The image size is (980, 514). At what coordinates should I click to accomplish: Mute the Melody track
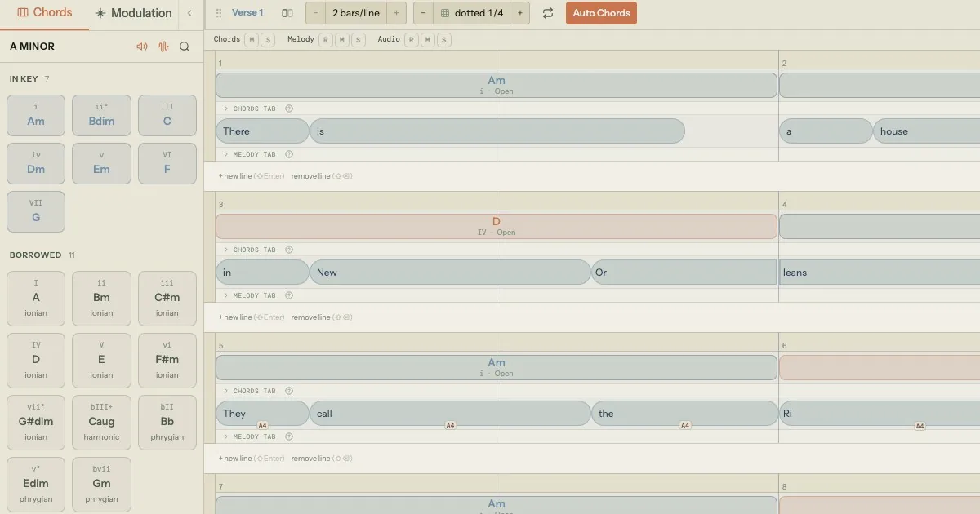pos(342,40)
